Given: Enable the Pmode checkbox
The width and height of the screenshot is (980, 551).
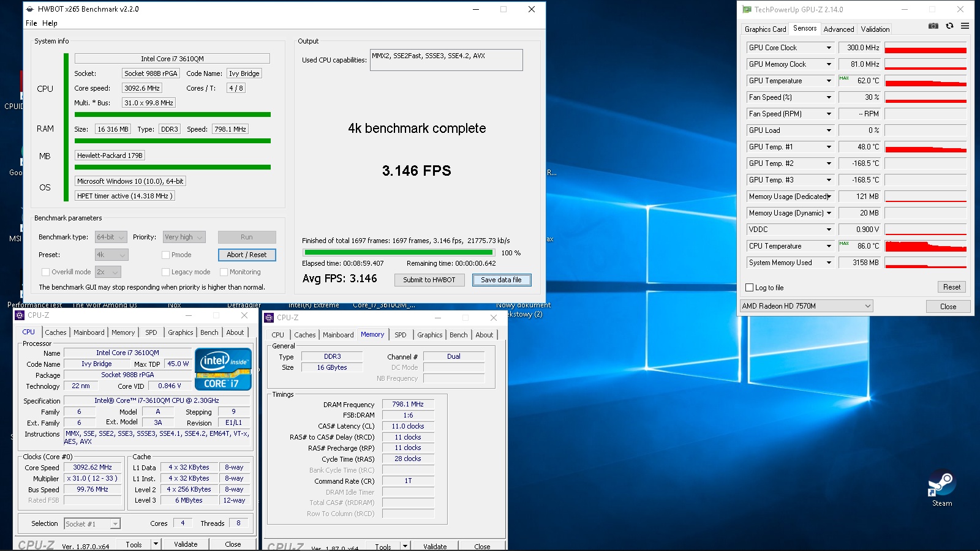Looking at the screenshot, I should tap(165, 255).
